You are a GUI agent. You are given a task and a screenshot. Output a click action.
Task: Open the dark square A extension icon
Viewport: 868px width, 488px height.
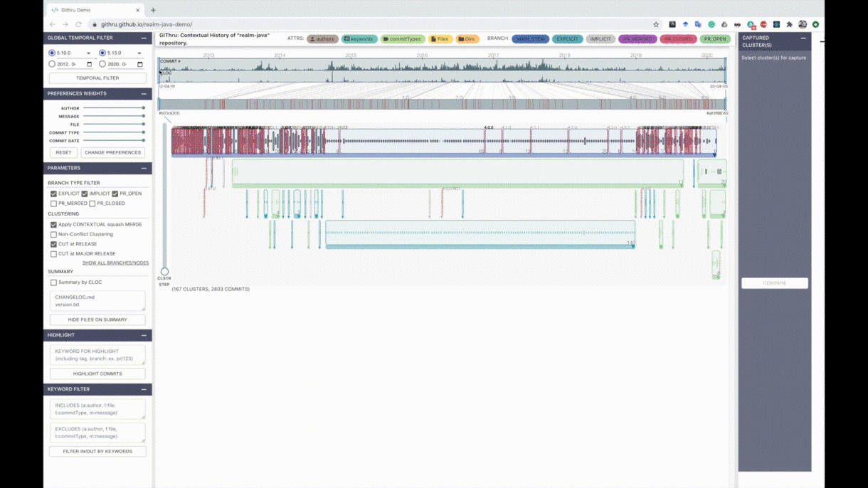[x=672, y=24]
